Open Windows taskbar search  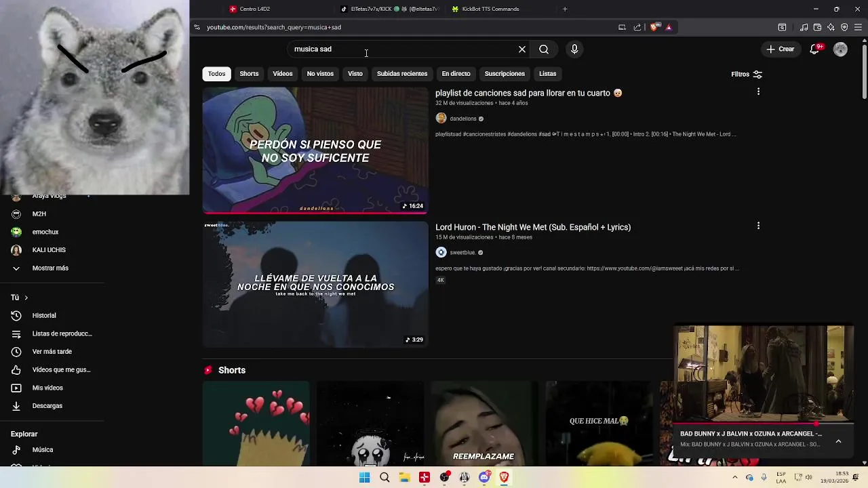tap(384, 477)
